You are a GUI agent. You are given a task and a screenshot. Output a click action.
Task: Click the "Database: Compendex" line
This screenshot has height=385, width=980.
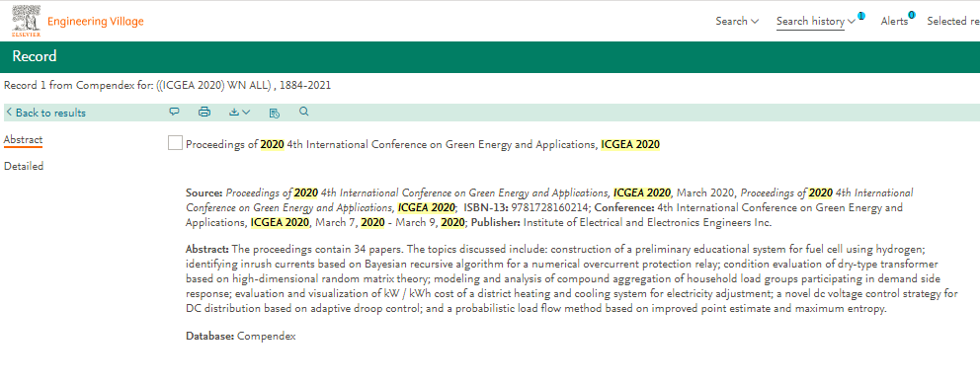[x=241, y=337]
